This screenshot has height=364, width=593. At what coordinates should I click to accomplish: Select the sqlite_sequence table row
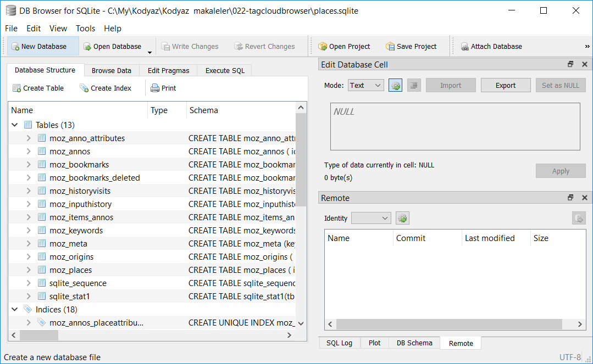[x=152, y=283]
